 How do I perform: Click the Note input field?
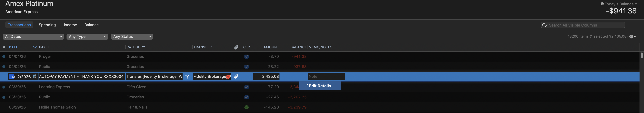[326, 76]
